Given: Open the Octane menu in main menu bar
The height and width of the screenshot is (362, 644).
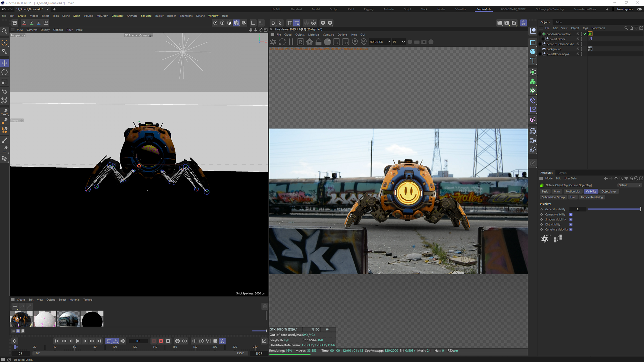Looking at the screenshot, I should point(200,16).
